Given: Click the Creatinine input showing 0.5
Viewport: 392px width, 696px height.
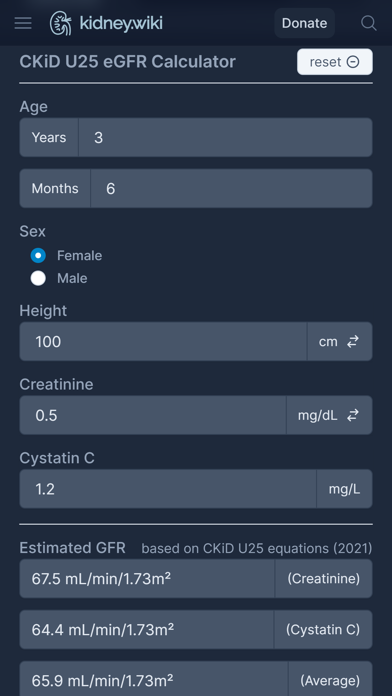Looking at the screenshot, I should tap(153, 415).
